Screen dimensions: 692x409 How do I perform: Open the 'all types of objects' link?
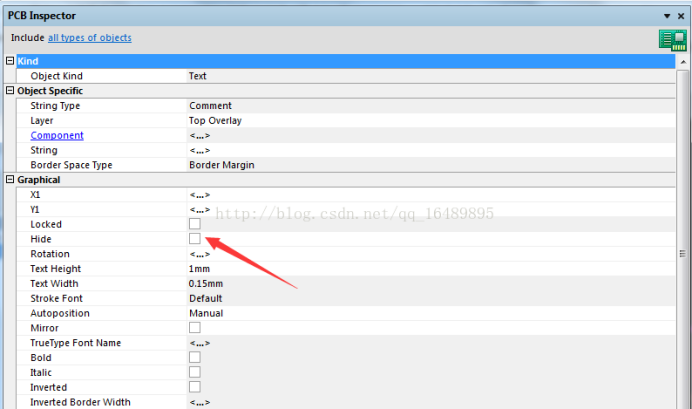(89, 38)
